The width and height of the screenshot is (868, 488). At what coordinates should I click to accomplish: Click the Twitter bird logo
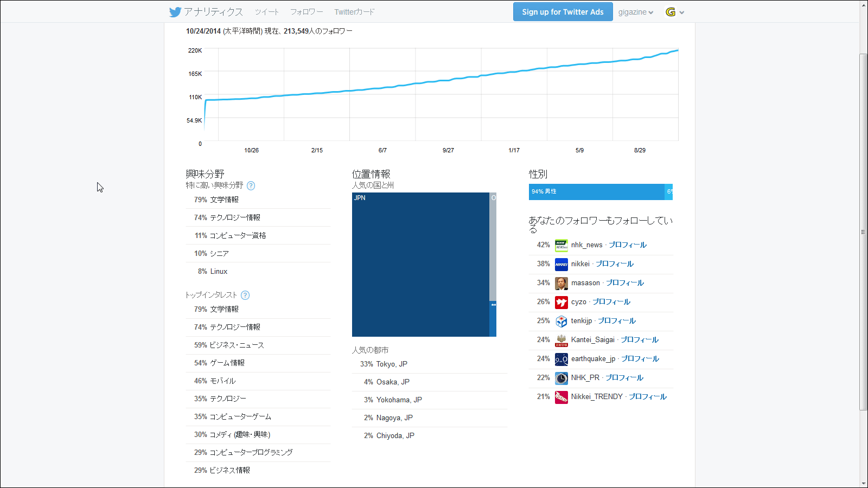point(175,12)
